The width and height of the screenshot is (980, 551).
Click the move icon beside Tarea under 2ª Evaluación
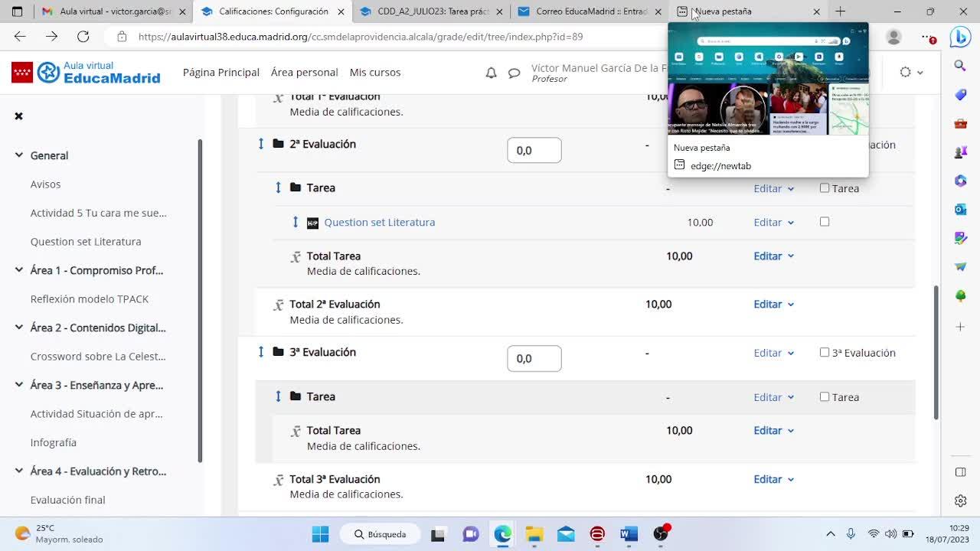278,187
